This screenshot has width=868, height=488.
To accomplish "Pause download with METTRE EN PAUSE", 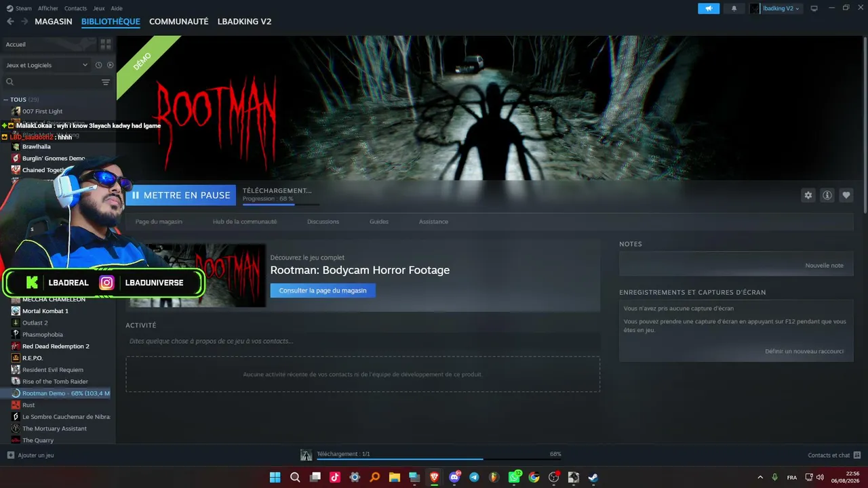I will coord(181,195).
